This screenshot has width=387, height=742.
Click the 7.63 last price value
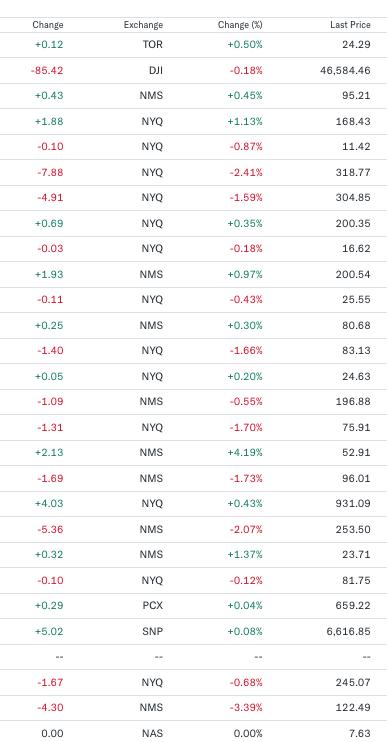(x=361, y=733)
